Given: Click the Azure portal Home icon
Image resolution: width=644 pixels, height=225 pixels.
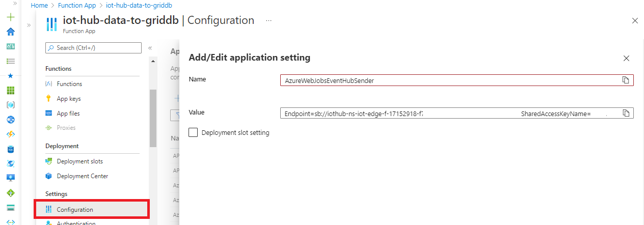Looking at the screenshot, I should (x=10, y=32).
